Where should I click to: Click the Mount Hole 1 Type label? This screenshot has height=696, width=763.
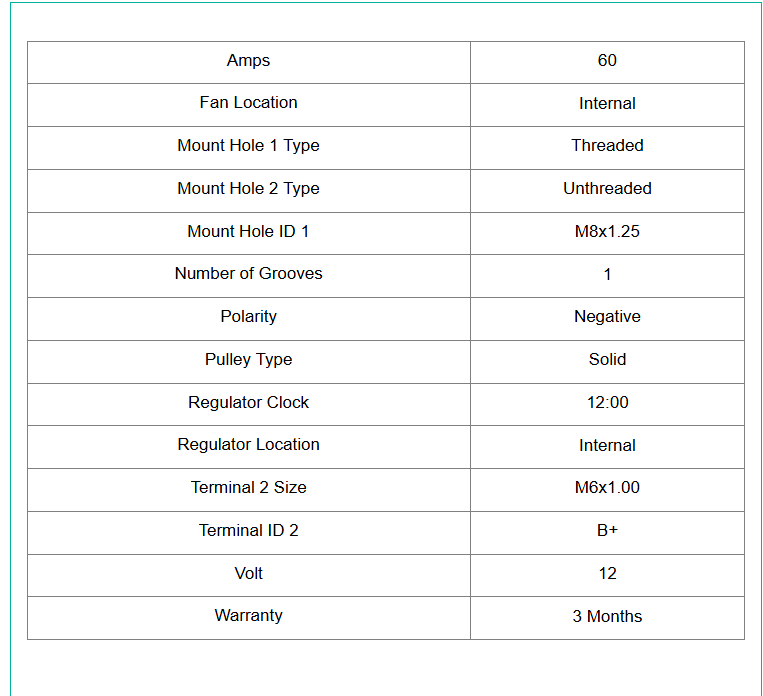248,146
